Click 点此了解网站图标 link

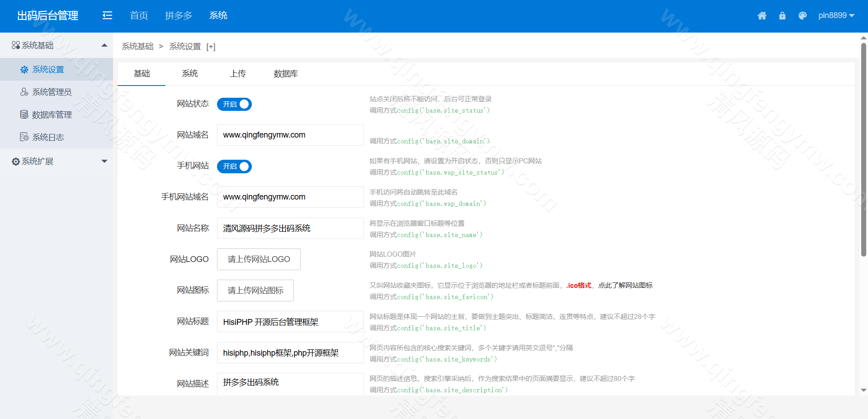[x=626, y=286]
